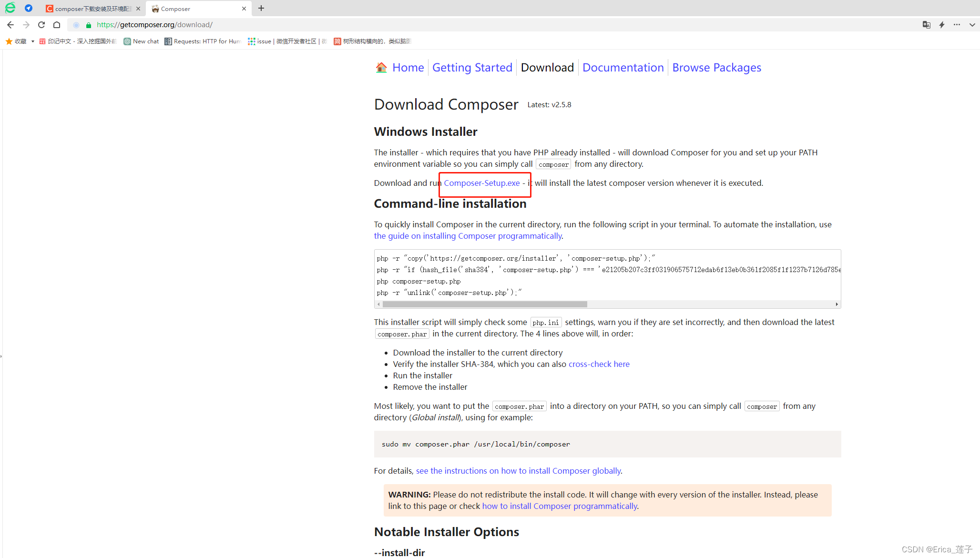Open the browser home page icon
This screenshot has height=558, width=980.
click(x=57, y=25)
